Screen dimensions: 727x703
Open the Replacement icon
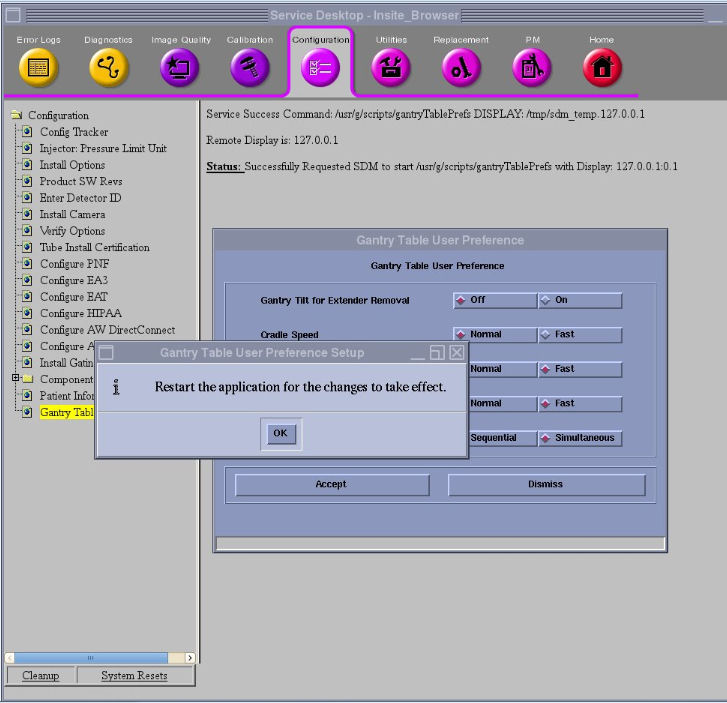click(461, 68)
